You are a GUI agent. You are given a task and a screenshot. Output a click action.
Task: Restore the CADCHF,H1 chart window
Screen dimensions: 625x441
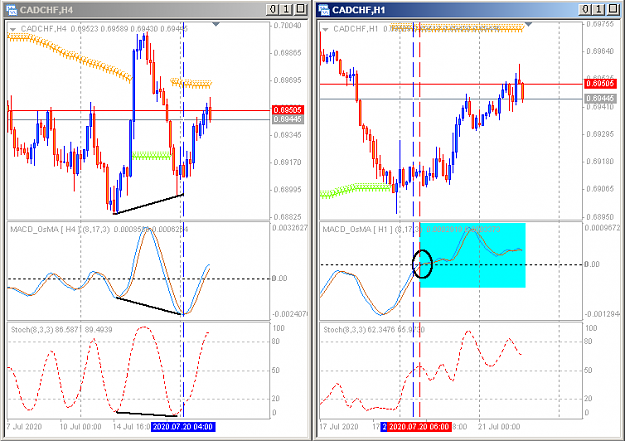[x=599, y=9]
